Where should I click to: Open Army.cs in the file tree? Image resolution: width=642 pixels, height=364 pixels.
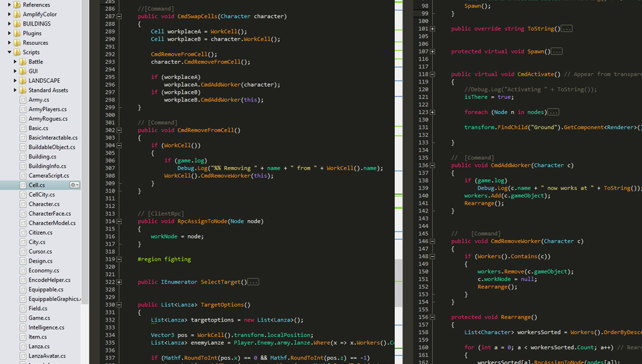coord(39,100)
